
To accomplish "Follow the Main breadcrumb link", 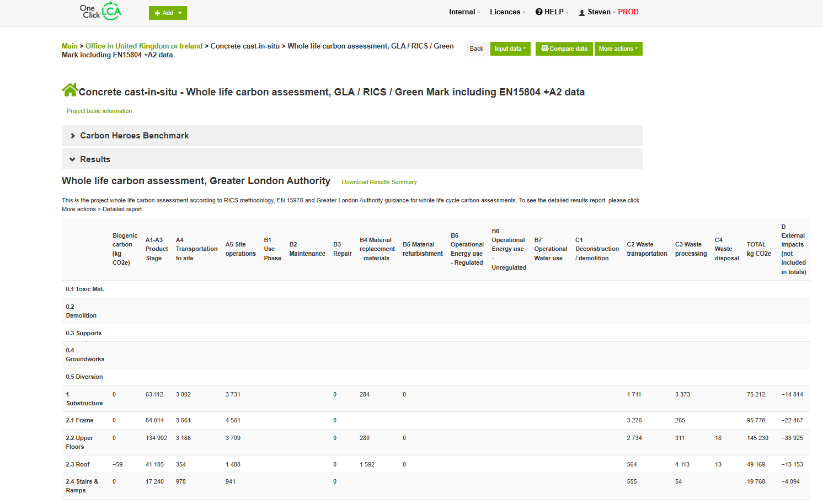I will (70, 46).
